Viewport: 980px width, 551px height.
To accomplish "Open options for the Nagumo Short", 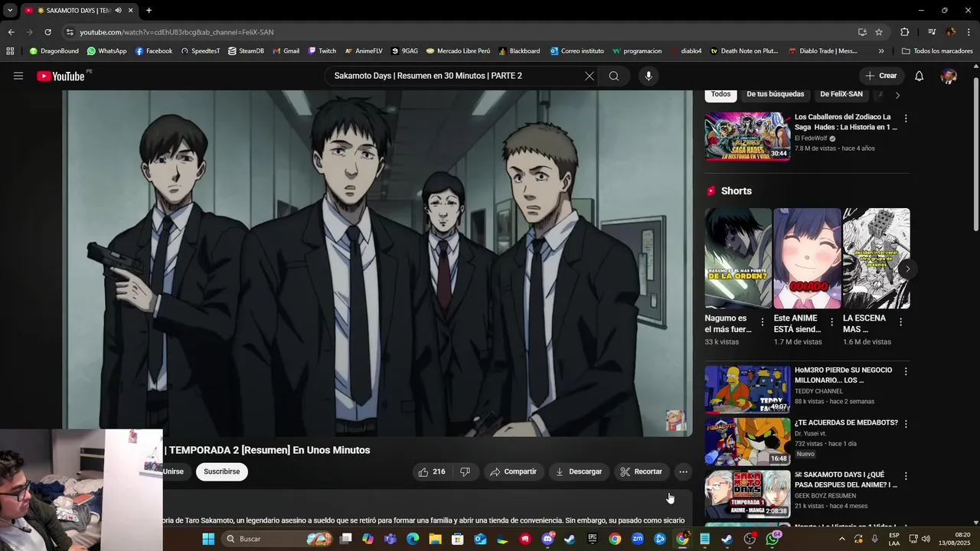I will 763,322.
